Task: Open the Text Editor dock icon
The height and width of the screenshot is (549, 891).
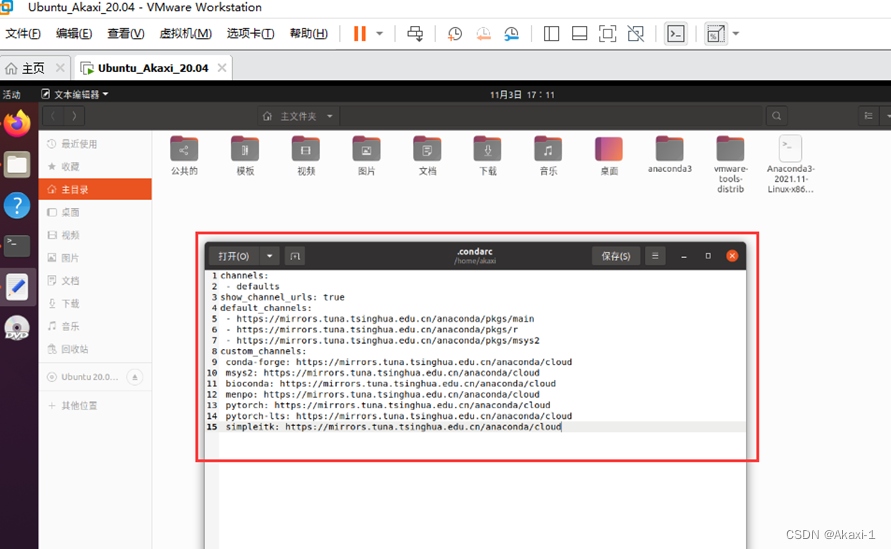Action: (x=17, y=287)
